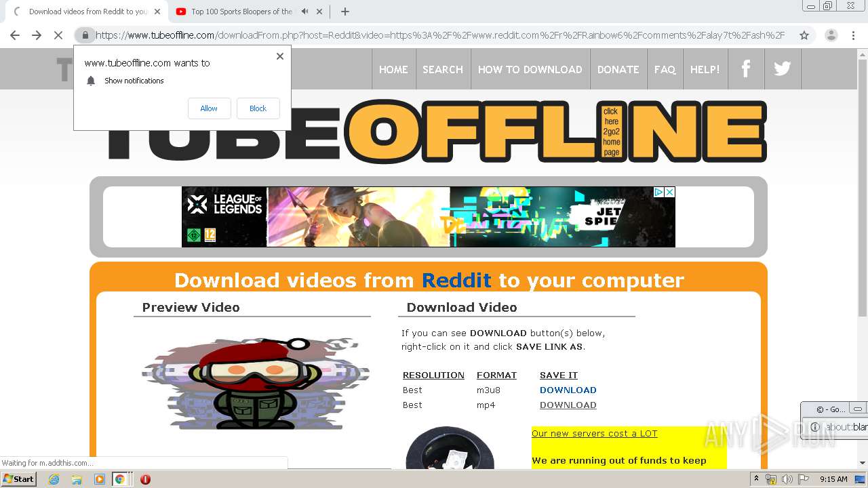The height and width of the screenshot is (488, 868).
Task: Click the FORMAT column header
Action: pyautogui.click(x=496, y=375)
